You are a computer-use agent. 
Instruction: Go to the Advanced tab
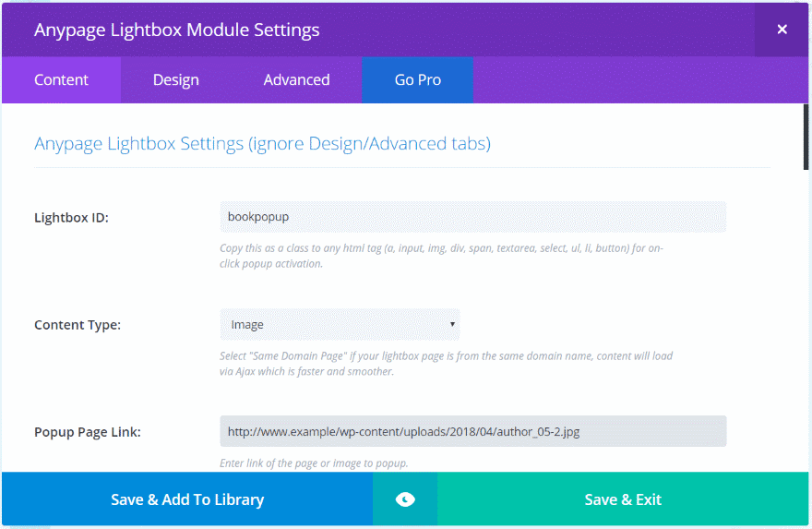[x=296, y=80]
